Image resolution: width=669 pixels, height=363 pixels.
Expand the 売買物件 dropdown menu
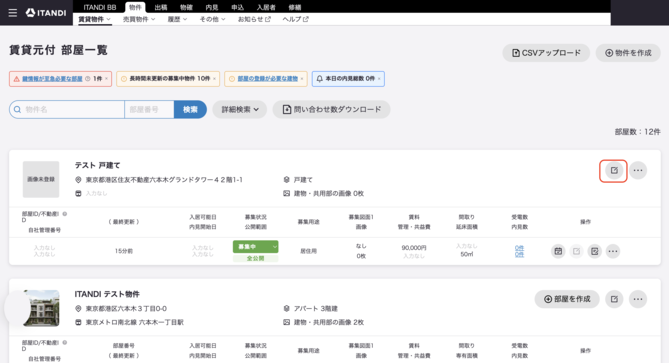pos(139,19)
